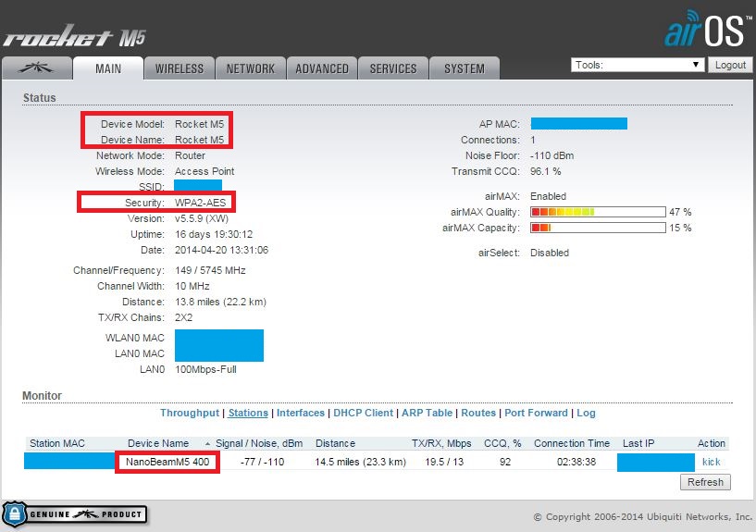The height and width of the screenshot is (532, 756).
Task: Click the v5.5.9 (XW) version text
Action: click(x=202, y=218)
